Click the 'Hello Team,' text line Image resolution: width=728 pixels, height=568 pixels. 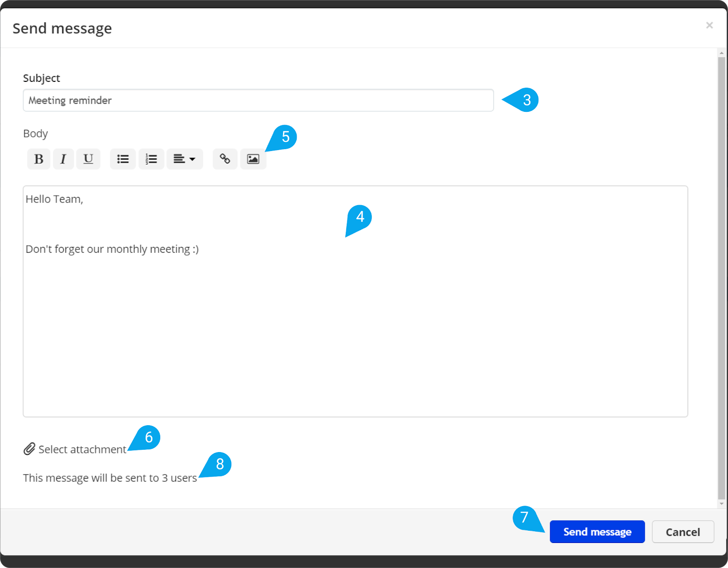[53, 199]
